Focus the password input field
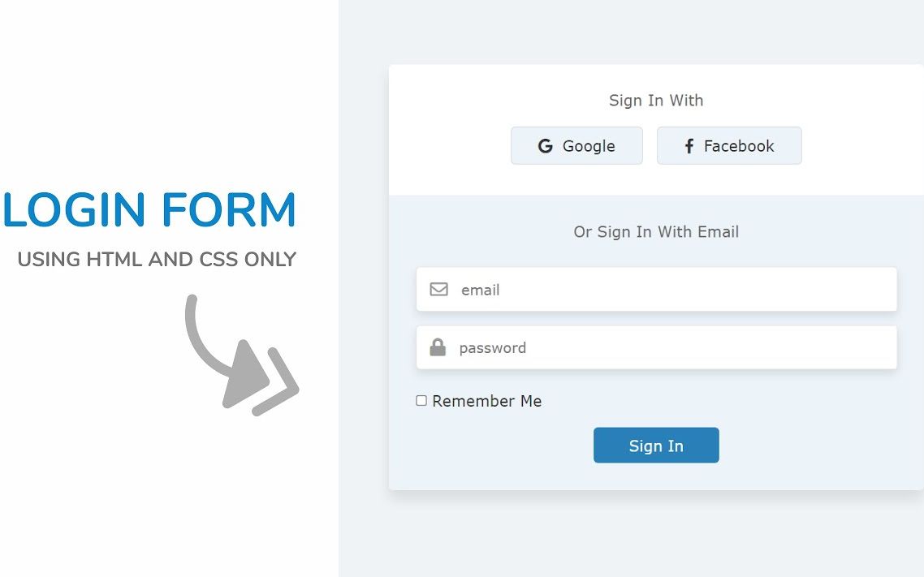Image resolution: width=924 pixels, height=577 pixels. click(x=657, y=347)
